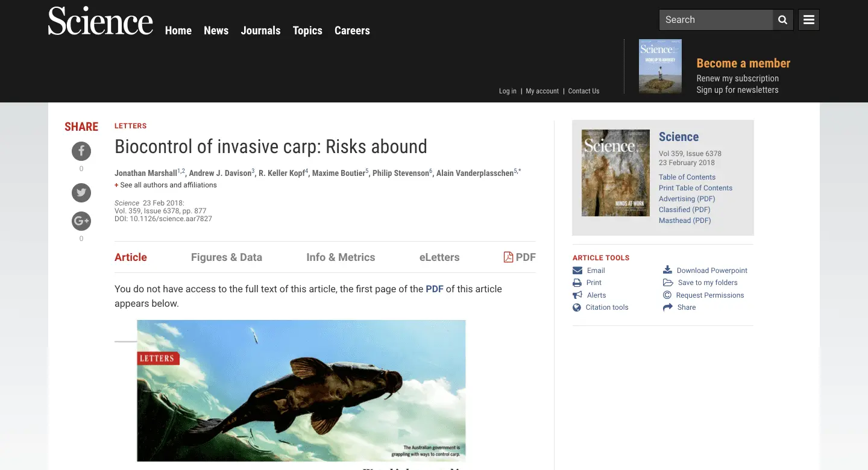868x470 pixels.
Task: Open the hamburger menu icon
Action: [809, 20]
